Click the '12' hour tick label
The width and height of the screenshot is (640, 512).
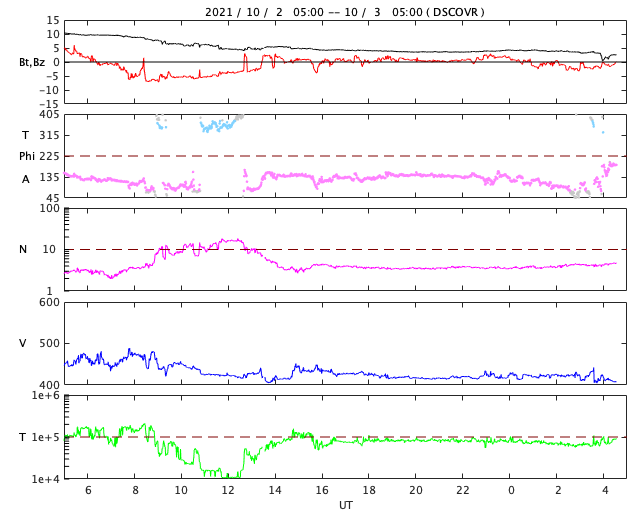[228, 490]
